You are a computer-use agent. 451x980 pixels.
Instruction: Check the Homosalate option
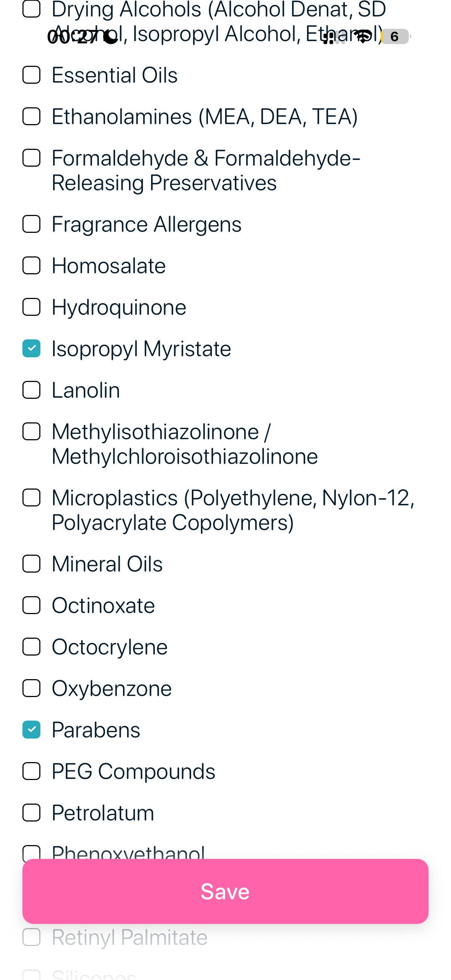[32, 266]
